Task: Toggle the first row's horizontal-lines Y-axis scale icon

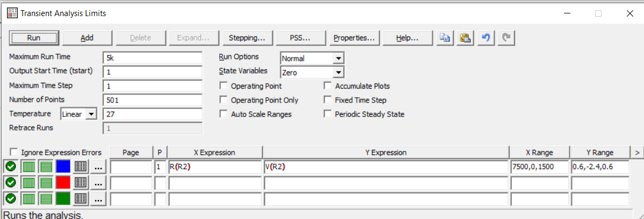Action: (46, 167)
